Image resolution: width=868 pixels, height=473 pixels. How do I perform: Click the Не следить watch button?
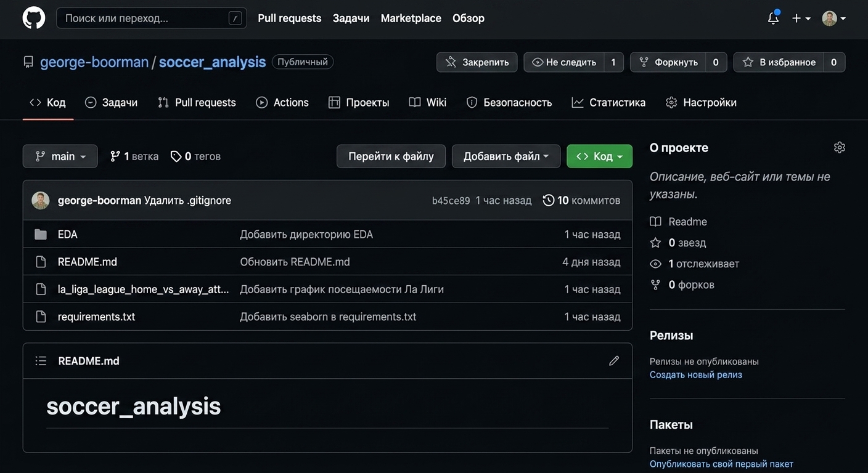click(564, 62)
